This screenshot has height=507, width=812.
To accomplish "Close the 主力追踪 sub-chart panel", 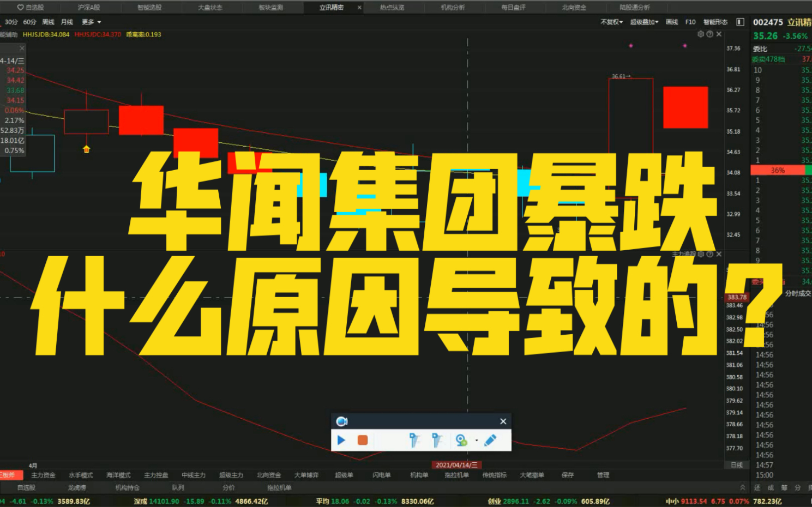I will coord(719,254).
